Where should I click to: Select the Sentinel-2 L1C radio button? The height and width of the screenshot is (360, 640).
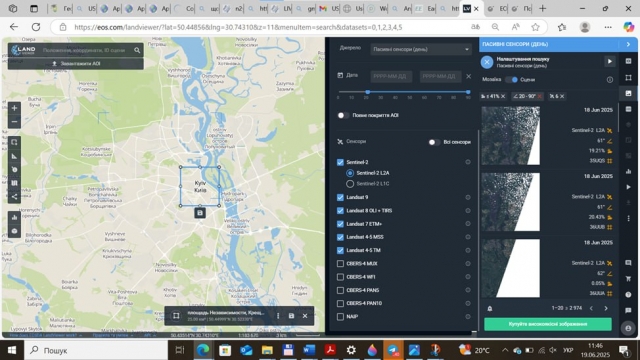(x=350, y=184)
